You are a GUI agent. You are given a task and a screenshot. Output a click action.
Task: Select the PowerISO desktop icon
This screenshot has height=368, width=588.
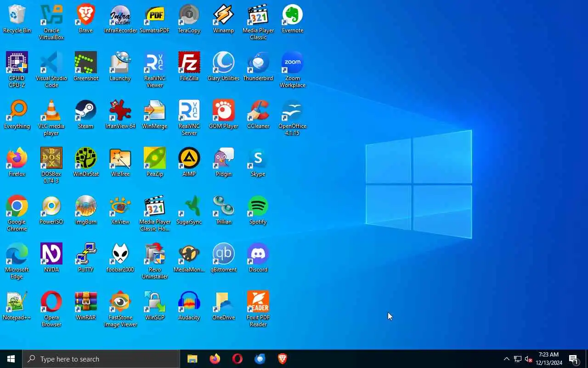(x=51, y=211)
